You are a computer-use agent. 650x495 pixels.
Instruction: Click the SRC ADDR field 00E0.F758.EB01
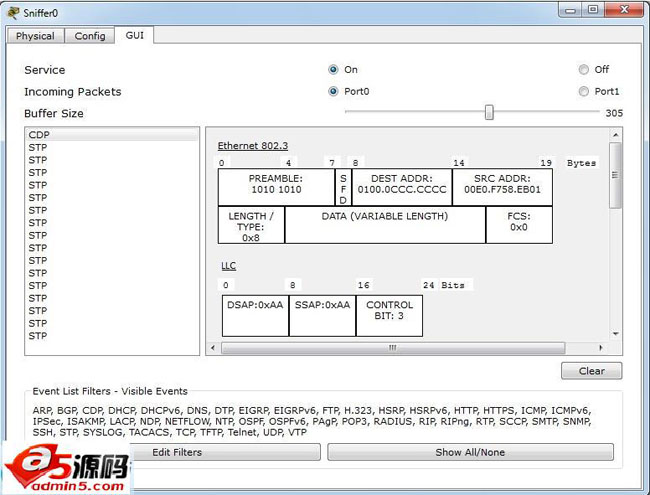[502, 187]
